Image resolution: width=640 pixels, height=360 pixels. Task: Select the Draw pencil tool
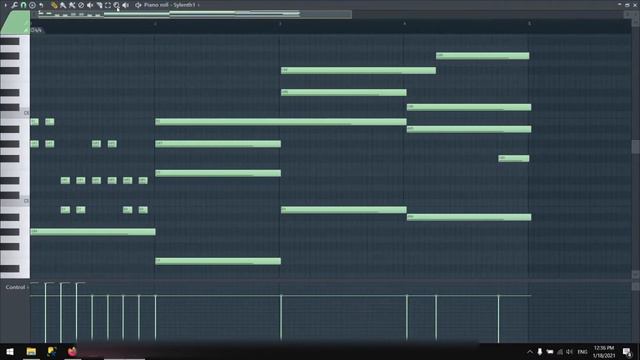pos(54,5)
